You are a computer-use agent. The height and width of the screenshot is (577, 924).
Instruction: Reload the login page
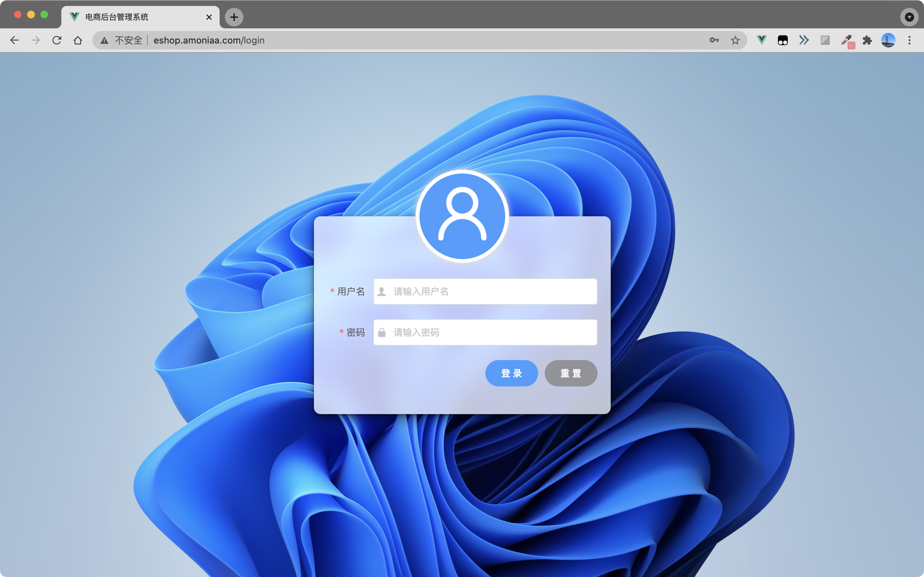pos(57,40)
